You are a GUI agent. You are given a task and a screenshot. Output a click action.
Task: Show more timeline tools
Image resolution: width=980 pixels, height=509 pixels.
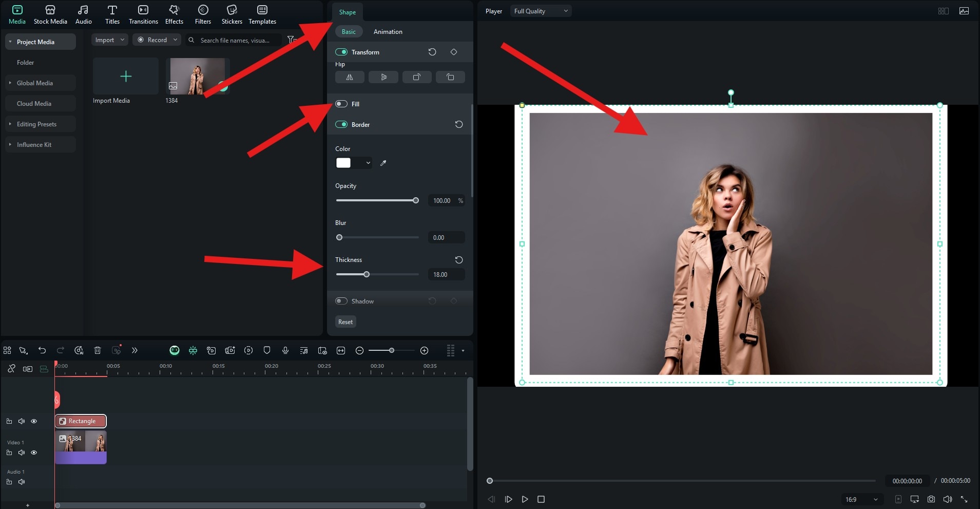[x=134, y=351]
